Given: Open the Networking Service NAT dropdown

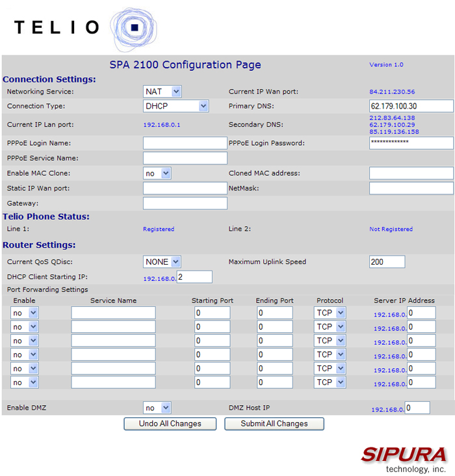Looking at the screenshot, I should (x=162, y=92).
